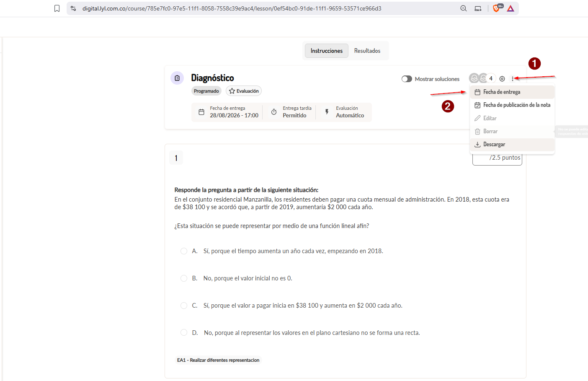The image size is (588, 381).
Task: Click answer text 'No, porque el valor inicial no es 0.'
Action: (x=248, y=278)
